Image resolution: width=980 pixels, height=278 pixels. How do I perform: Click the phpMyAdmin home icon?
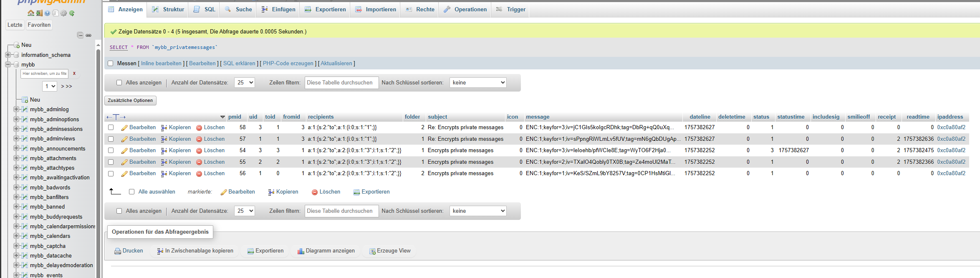pyautogui.click(x=31, y=13)
